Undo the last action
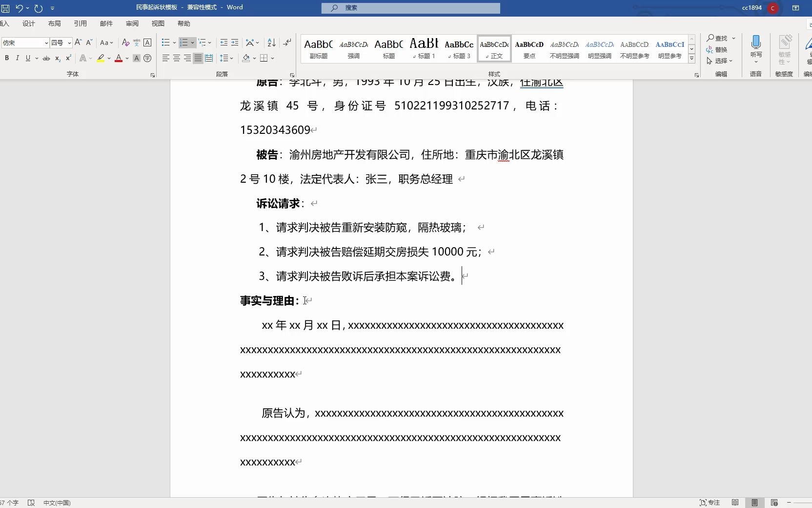The image size is (812, 508). (x=19, y=8)
